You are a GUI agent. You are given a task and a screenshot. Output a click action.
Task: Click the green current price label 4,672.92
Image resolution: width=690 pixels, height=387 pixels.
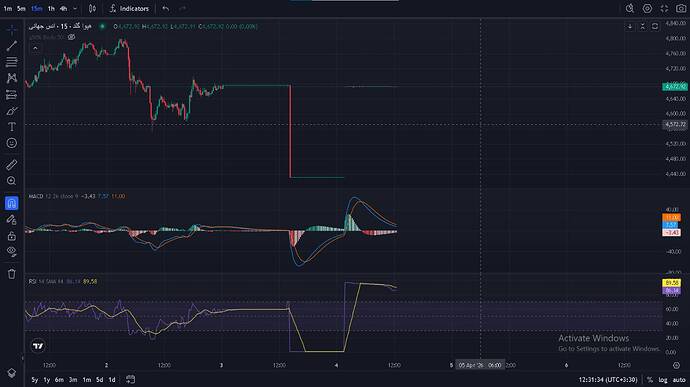[x=675, y=86]
